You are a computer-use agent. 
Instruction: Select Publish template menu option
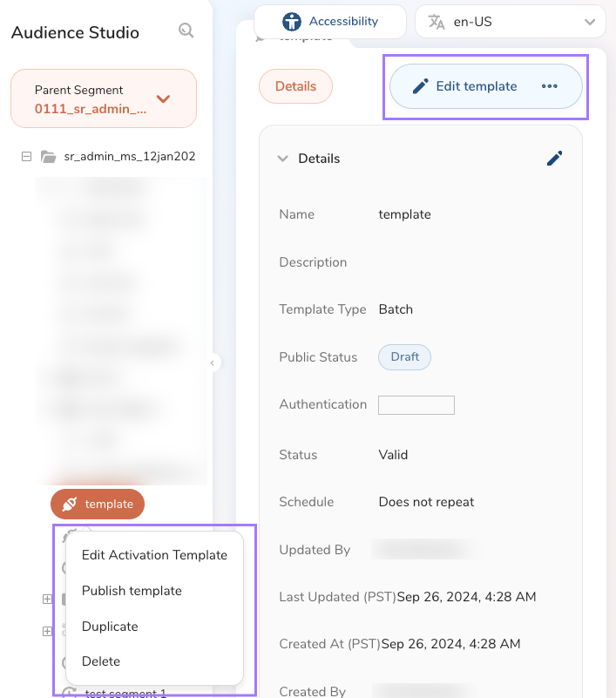coord(132,591)
